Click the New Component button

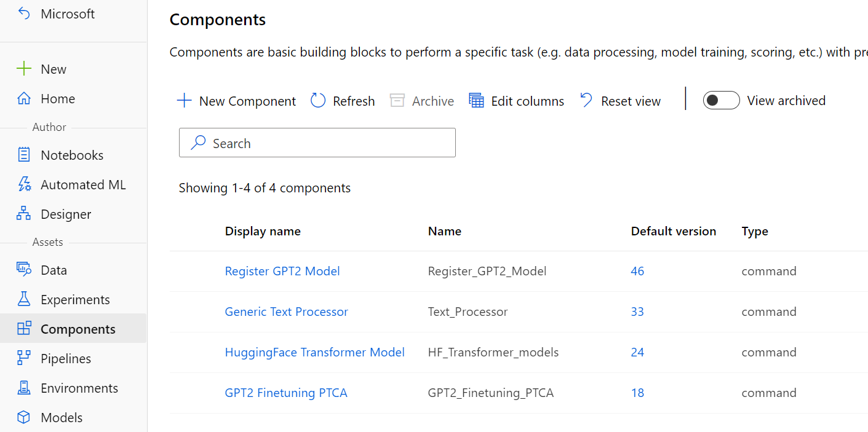coord(236,101)
